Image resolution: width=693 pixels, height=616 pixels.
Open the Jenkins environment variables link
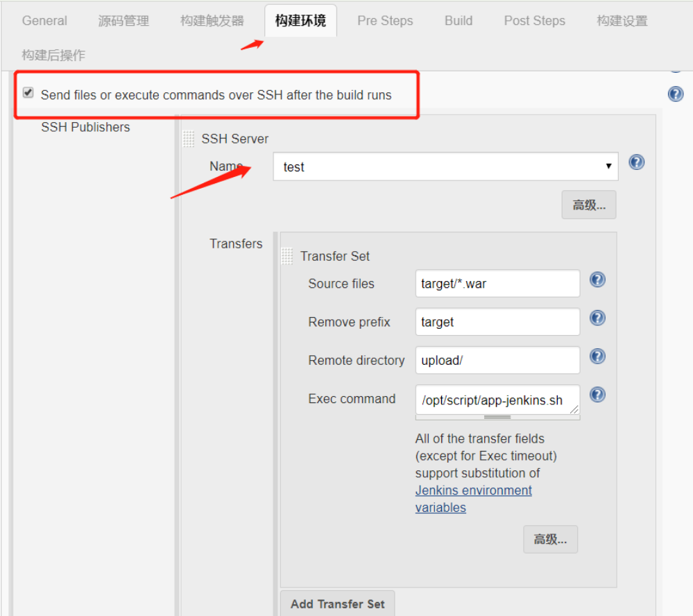pyautogui.click(x=473, y=499)
